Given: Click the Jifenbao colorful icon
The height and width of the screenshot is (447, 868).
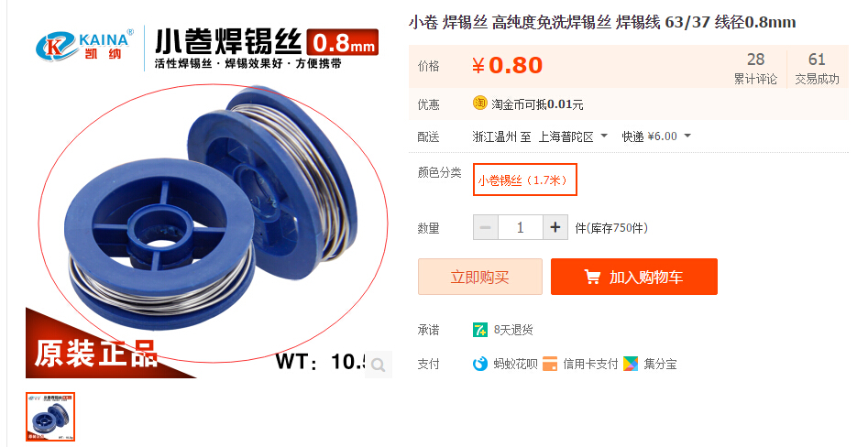Looking at the screenshot, I should tap(631, 364).
